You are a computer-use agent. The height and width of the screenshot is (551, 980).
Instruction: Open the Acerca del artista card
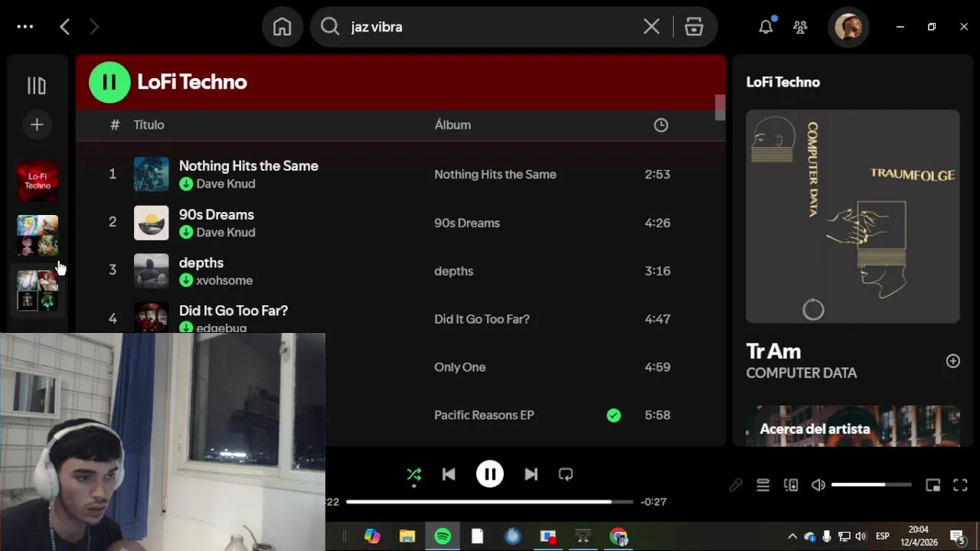click(x=853, y=426)
